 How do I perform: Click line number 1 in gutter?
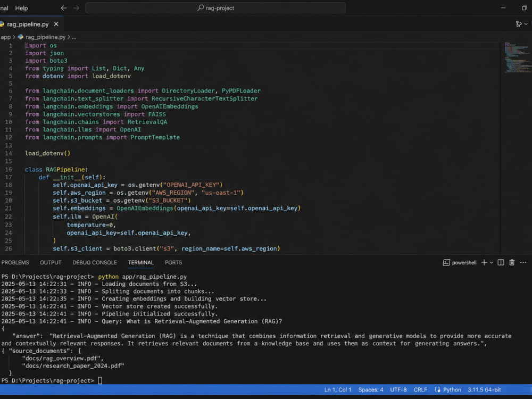pos(11,45)
